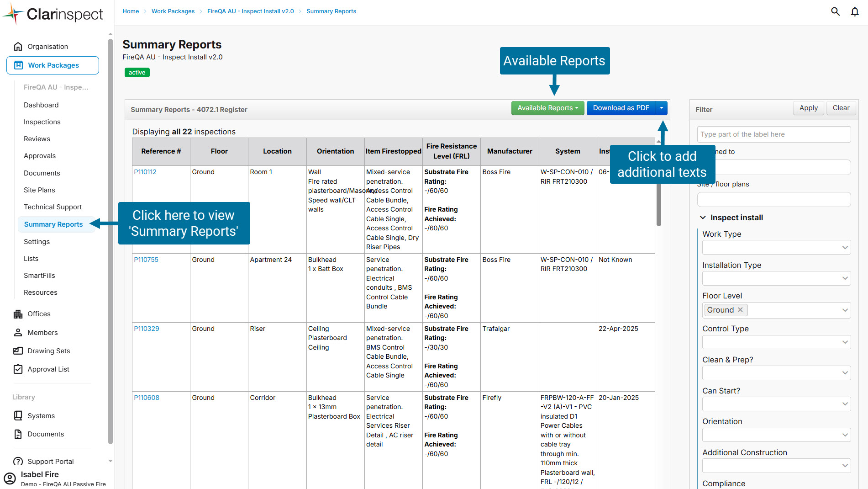This screenshot has width=868, height=489.
Task: Open the Available Reports dropdown
Action: (x=547, y=108)
